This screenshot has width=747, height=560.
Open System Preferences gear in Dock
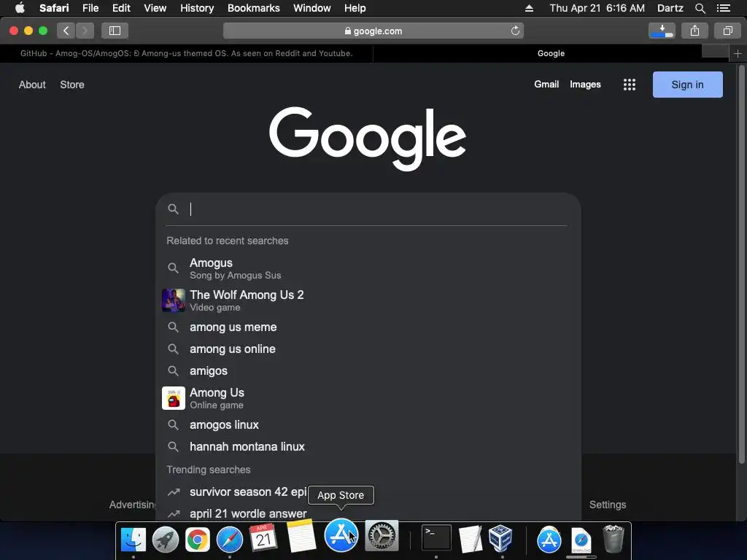(382, 536)
